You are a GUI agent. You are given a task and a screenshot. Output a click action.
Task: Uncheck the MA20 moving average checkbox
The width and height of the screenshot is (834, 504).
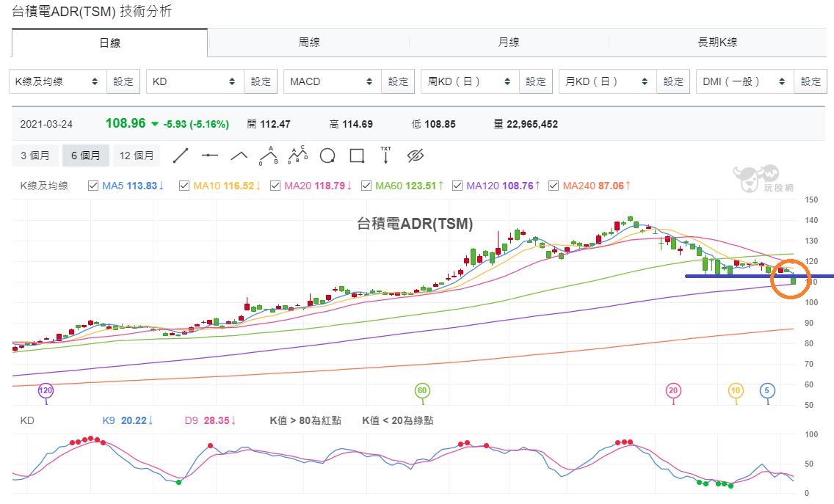click(275, 186)
